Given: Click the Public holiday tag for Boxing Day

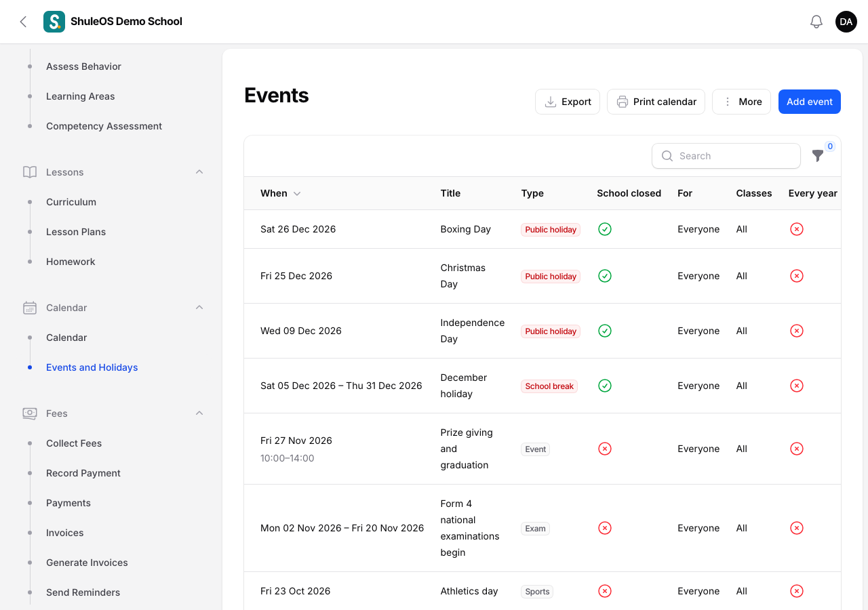Looking at the screenshot, I should click(x=551, y=230).
